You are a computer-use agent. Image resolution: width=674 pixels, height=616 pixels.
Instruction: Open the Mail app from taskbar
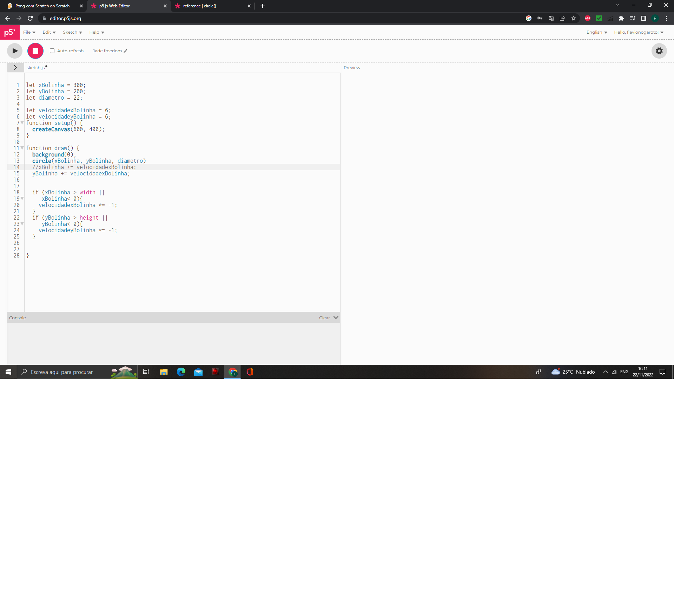[x=198, y=372]
